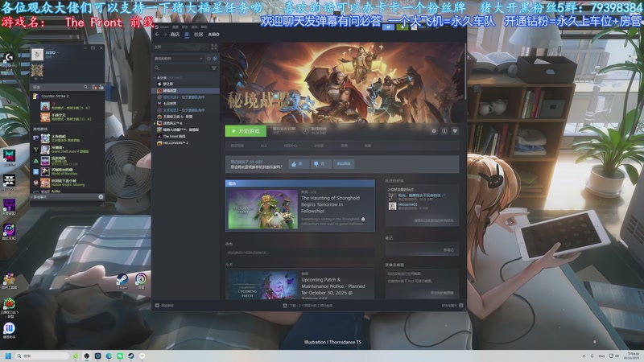The image size is (644, 362).
Task: Expand the group chats section header
Action: 39,197
